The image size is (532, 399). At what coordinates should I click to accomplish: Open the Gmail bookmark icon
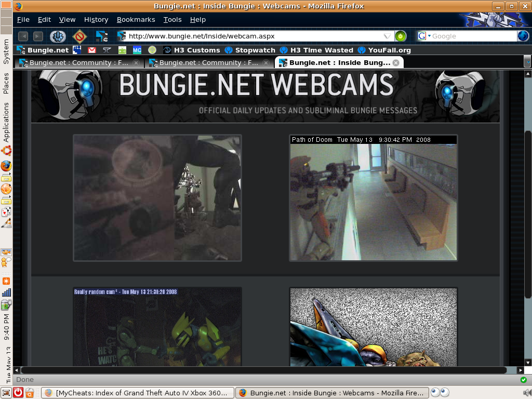(x=92, y=50)
